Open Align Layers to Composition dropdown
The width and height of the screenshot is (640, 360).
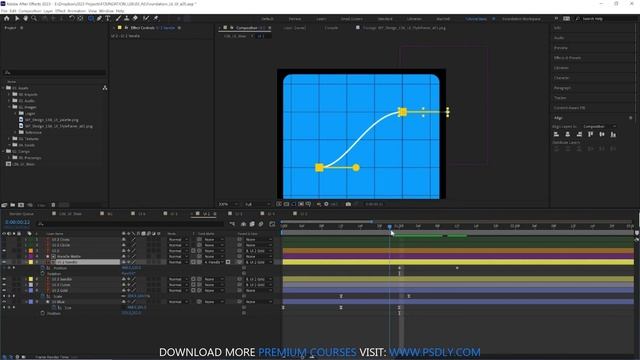click(x=599, y=127)
